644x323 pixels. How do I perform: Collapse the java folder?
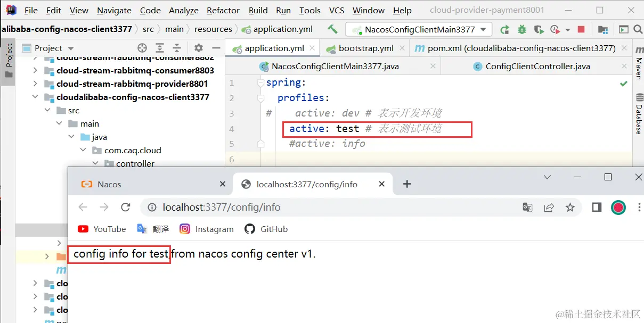[x=71, y=137]
